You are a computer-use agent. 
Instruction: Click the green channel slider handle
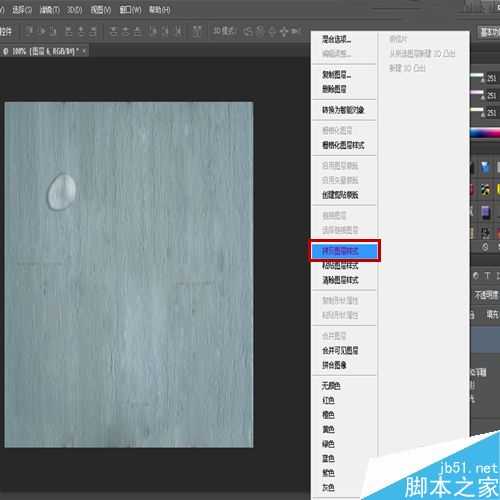click(x=482, y=97)
